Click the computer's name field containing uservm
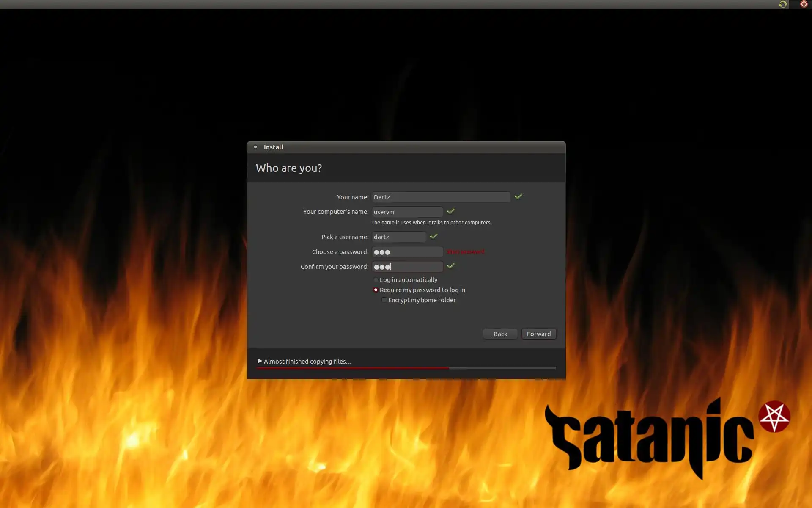The image size is (812, 508). tap(407, 212)
